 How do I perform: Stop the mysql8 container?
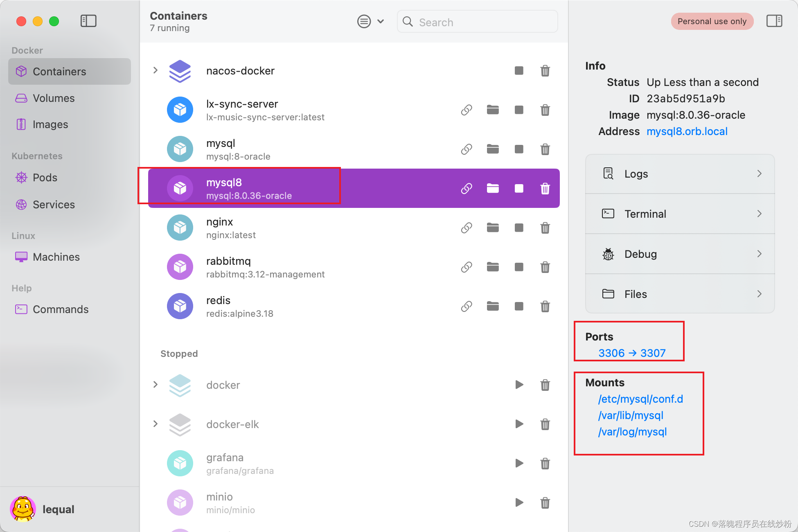click(x=519, y=189)
